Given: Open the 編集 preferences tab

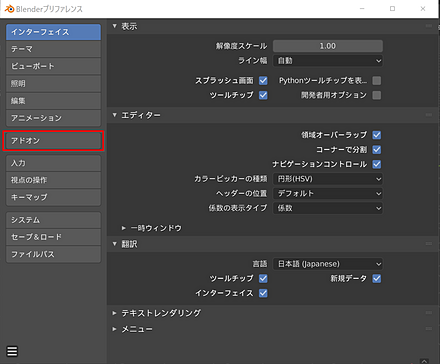Looking at the screenshot, I should [x=53, y=101].
